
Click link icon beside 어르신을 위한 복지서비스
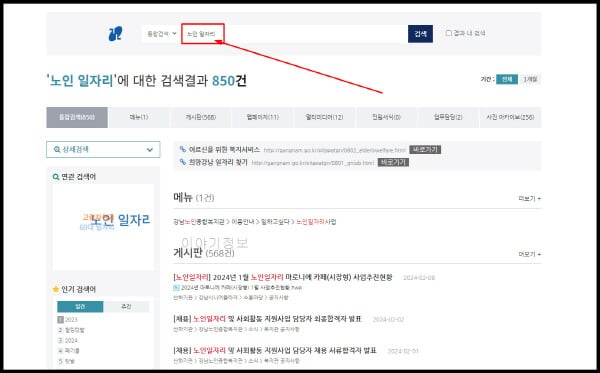[183, 149]
